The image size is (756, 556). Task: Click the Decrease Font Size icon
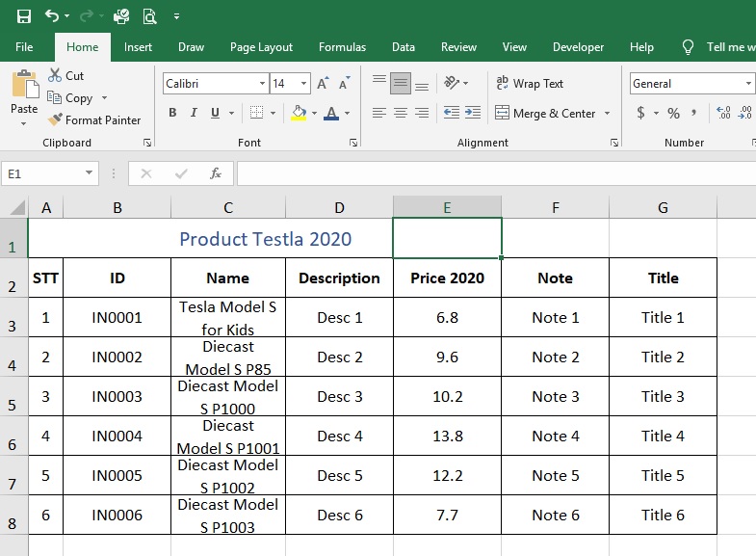344,83
